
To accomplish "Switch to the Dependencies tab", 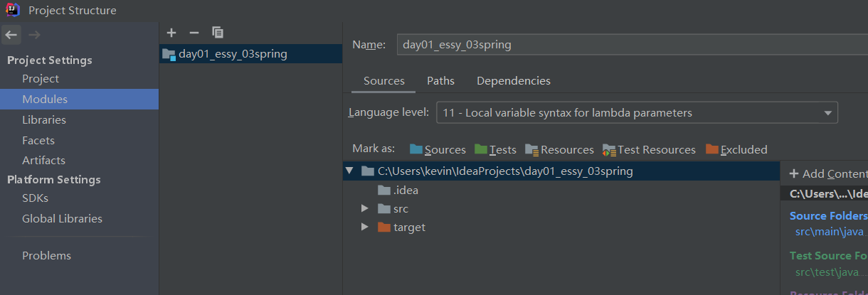I will pyautogui.click(x=514, y=81).
